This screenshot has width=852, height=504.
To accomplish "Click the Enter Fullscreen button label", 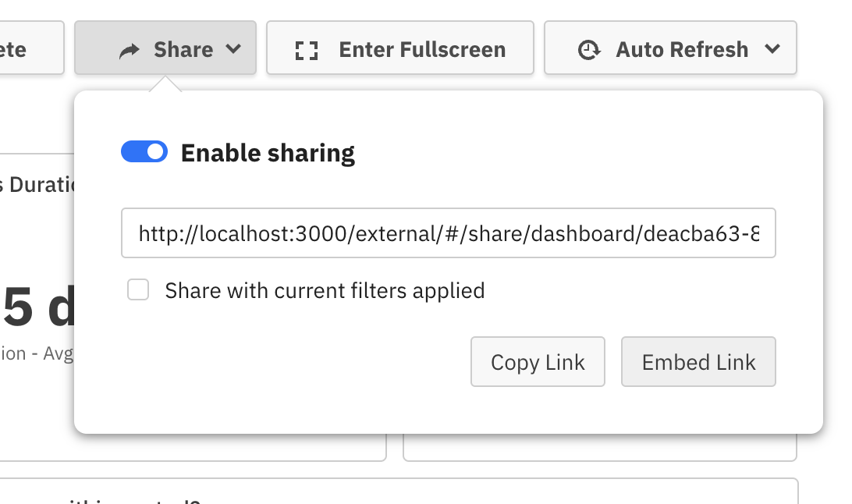I will (x=422, y=50).
